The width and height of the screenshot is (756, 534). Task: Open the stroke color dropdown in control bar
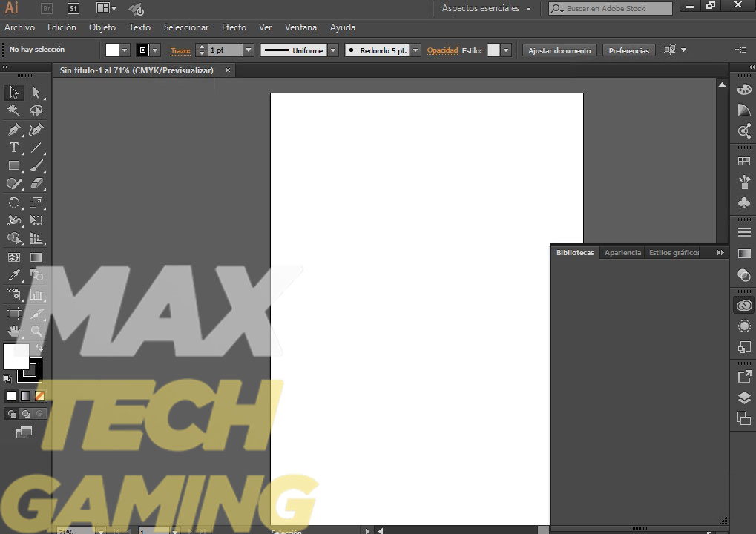click(155, 50)
